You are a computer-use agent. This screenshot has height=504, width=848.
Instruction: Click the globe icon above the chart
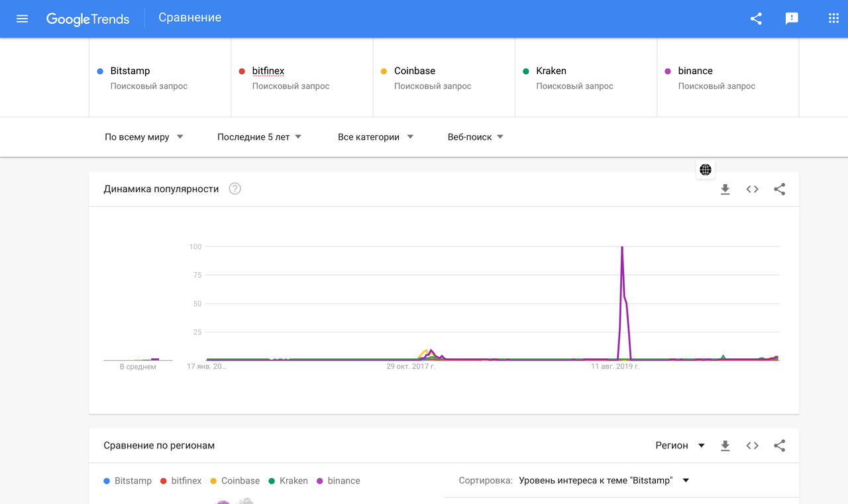click(706, 170)
